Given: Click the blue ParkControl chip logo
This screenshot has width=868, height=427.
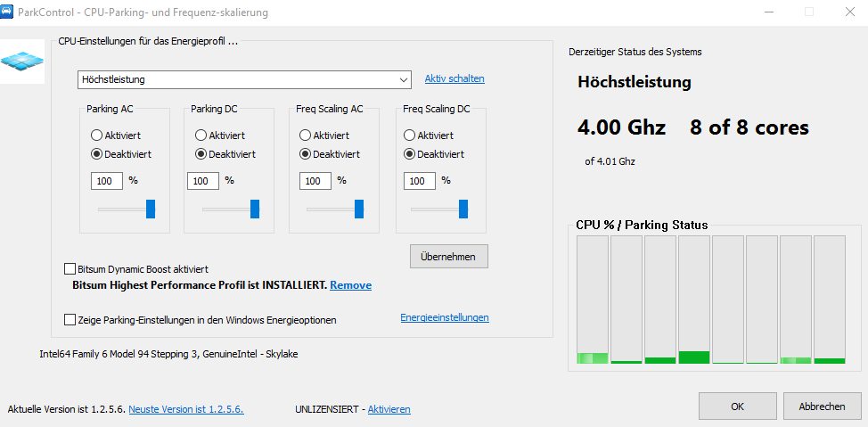Looking at the screenshot, I should [x=22, y=62].
